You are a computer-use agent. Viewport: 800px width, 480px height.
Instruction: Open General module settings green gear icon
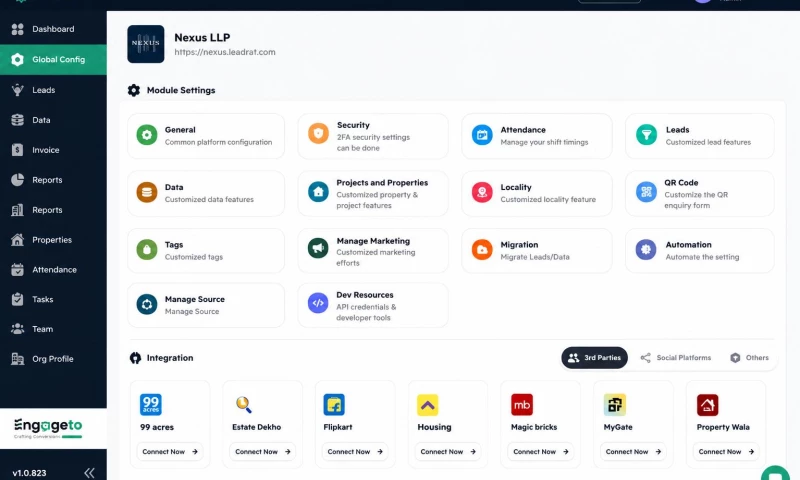click(147, 135)
